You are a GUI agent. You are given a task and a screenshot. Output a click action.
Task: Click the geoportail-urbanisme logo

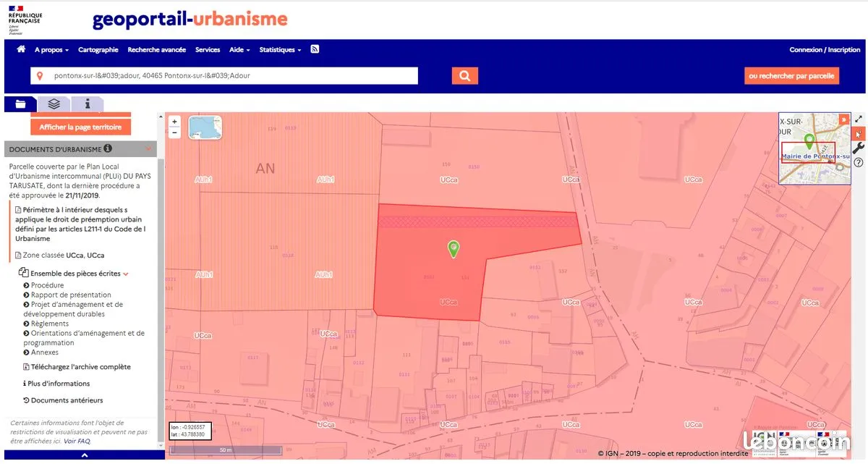(190, 20)
